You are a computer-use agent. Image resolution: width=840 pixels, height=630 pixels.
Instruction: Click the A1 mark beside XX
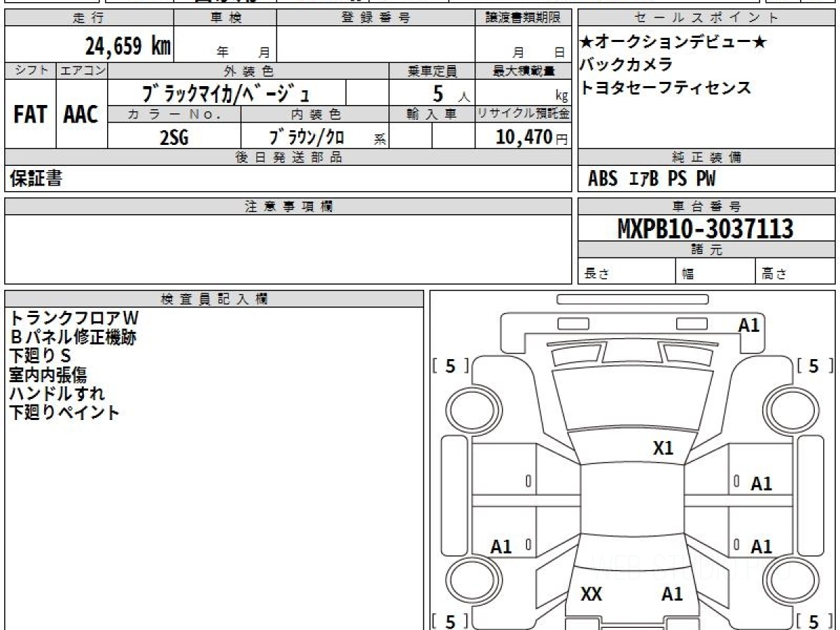(673, 595)
